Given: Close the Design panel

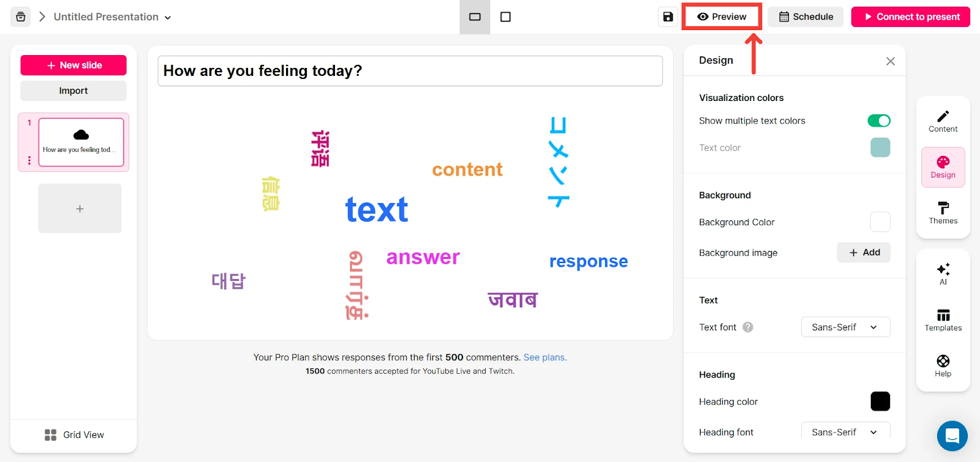Looking at the screenshot, I should pos(891,61).
